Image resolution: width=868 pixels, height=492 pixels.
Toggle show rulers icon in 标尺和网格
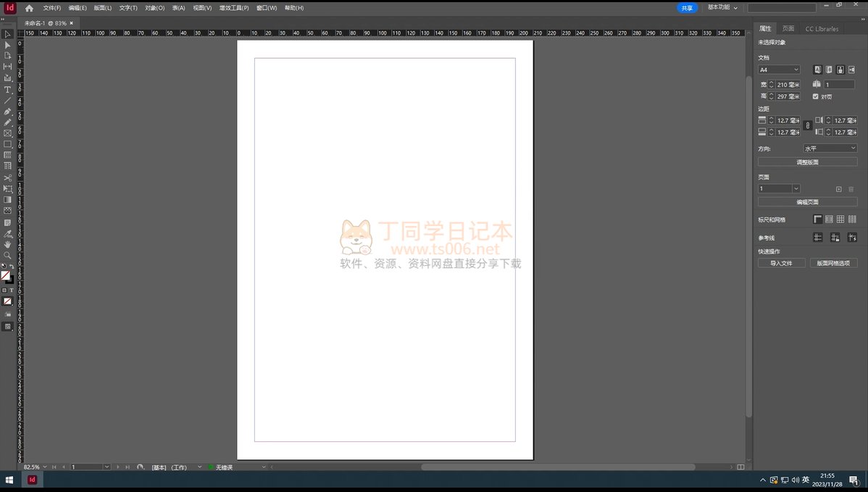(x=818, y=220)
